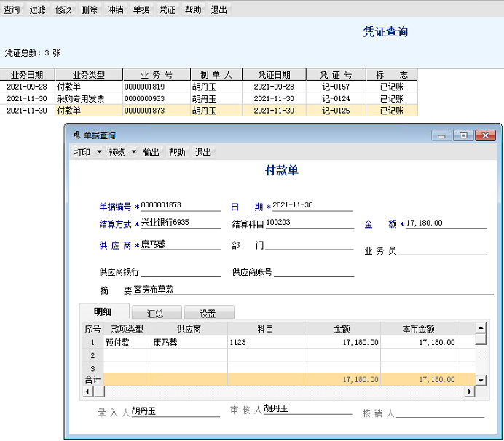Click voucher number 记-0124

tap(336, 99)
